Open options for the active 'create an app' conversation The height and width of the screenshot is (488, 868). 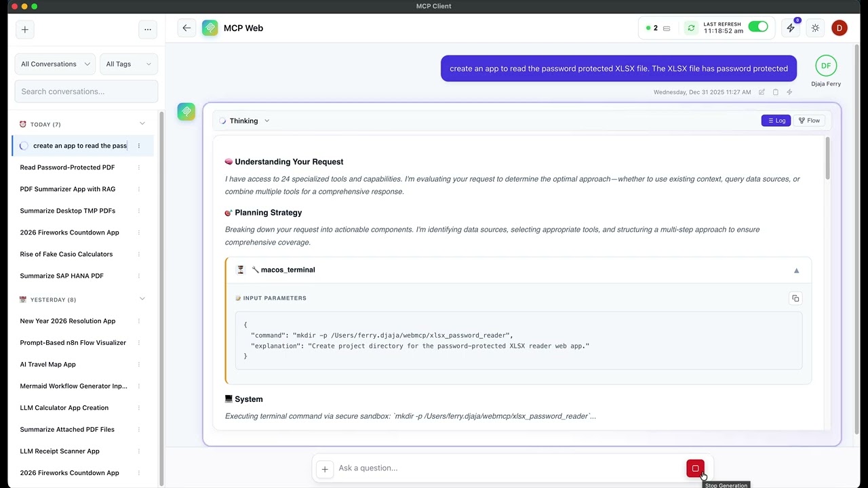pyautogui.click(x=139, y=146)
